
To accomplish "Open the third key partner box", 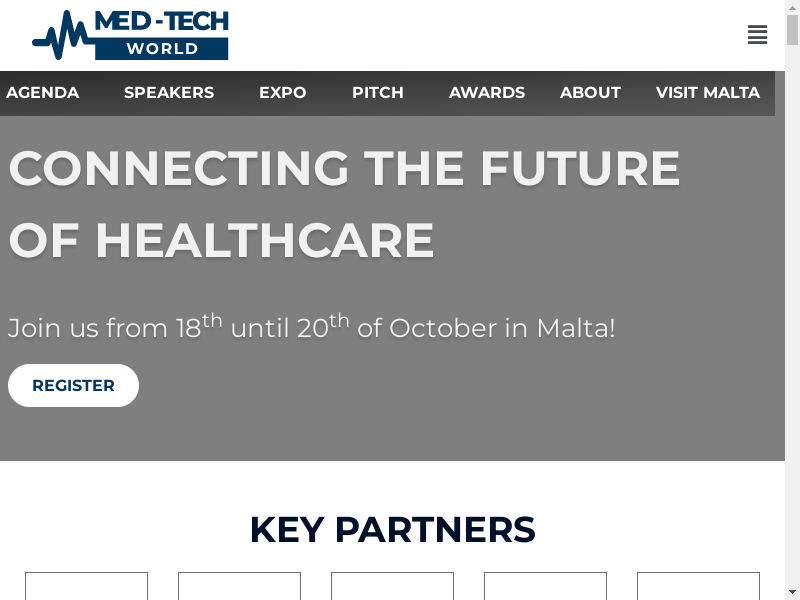I will (x=392, y=586).
